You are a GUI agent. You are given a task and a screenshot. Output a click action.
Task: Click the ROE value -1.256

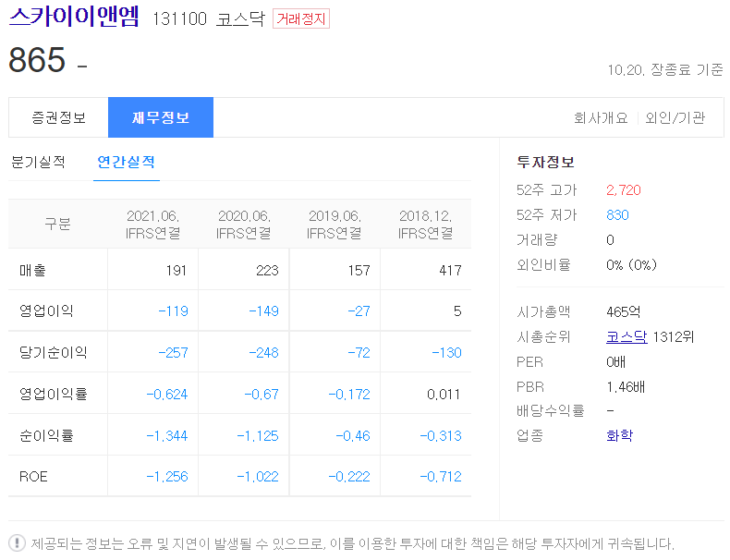click(167, 477)
